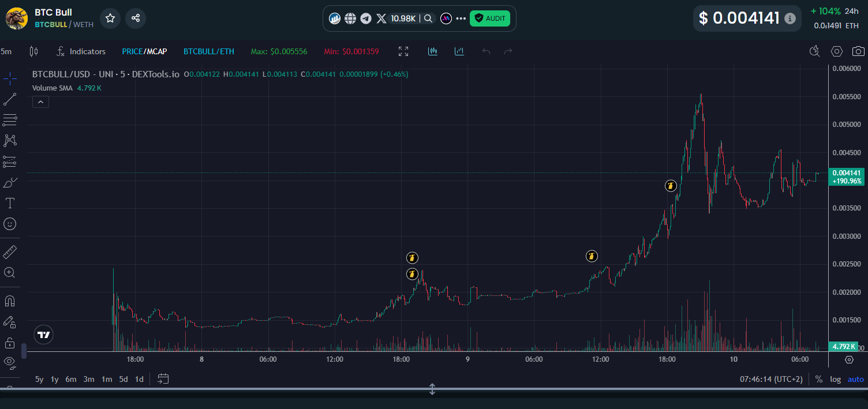Open the emoji icons tool

coord(10,224)
